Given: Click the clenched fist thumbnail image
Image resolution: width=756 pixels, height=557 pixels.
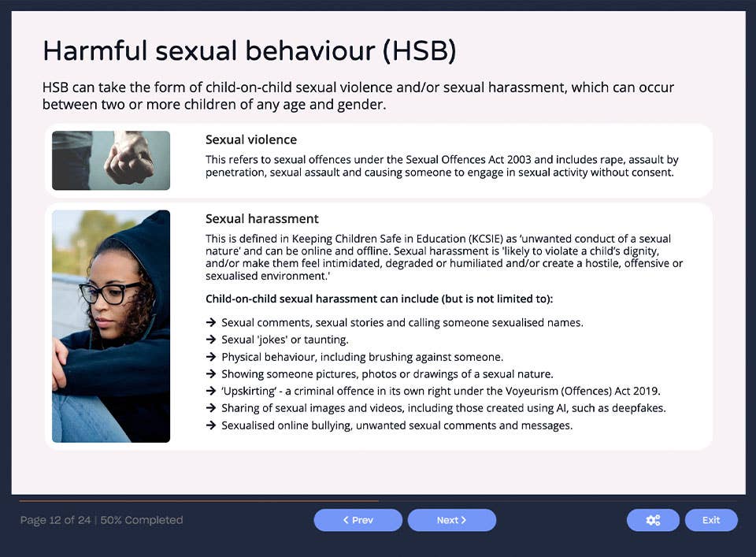Looking at the screenshot, I should (x=111, y=160).
